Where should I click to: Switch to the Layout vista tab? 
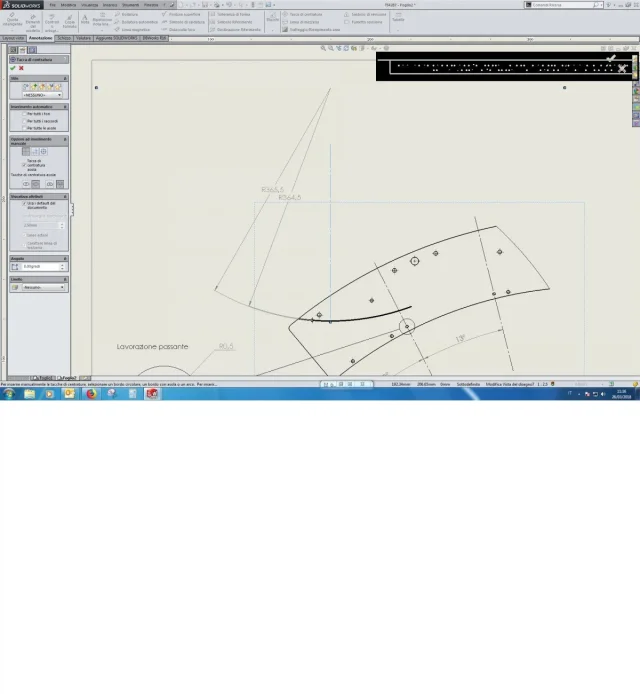click(x=13, y=39)
